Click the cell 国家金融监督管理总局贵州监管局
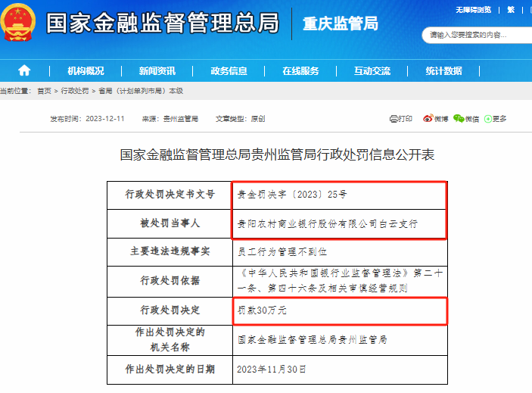Screen dimensions: 532x393 click(x=340, y=340)
